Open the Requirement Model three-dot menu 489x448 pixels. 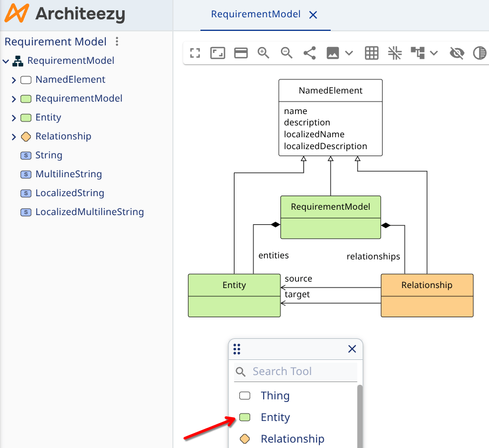pos(117,42)
